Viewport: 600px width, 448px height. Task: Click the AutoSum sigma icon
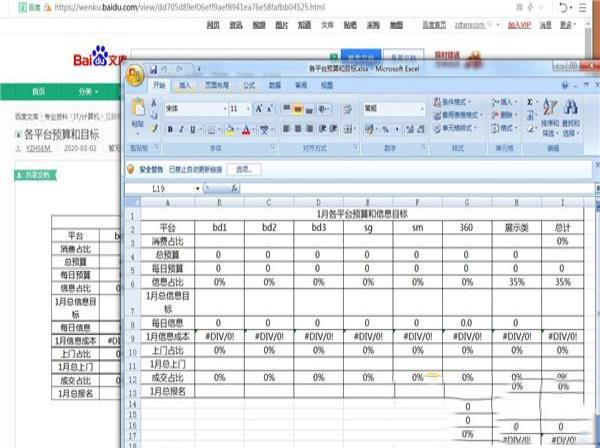(x=530, y=102)
